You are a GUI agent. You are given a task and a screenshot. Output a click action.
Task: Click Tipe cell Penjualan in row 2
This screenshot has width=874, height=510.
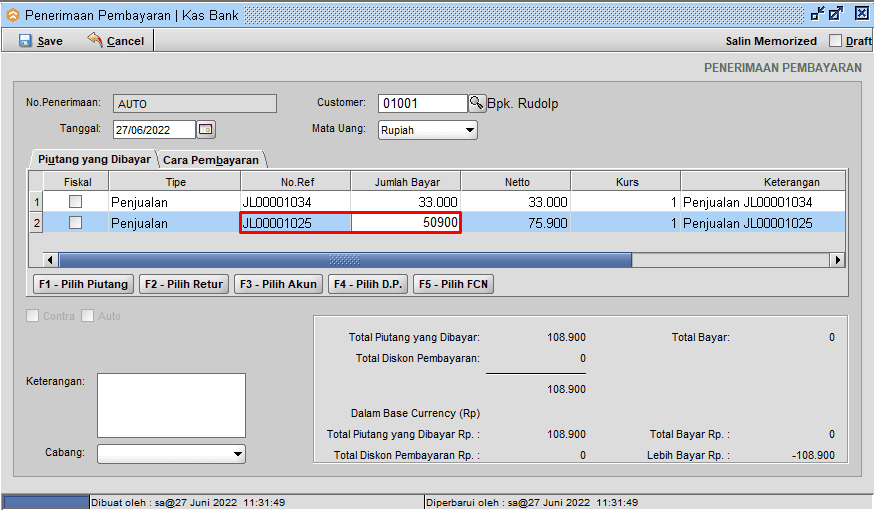(x=175, y=223)
